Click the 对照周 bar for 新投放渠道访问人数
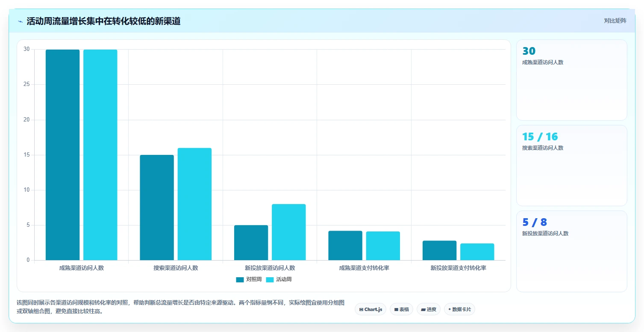The image size is (644, 332). click(x=251, y=243)
